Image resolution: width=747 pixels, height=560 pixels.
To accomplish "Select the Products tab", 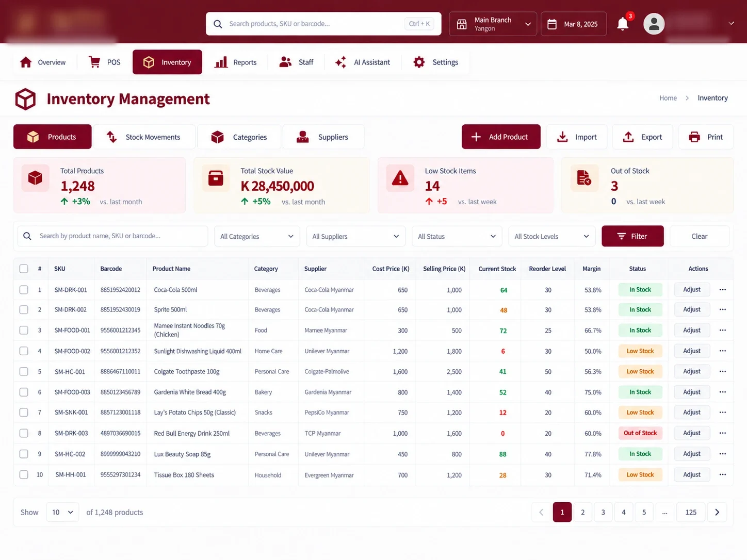I will 53,137.
